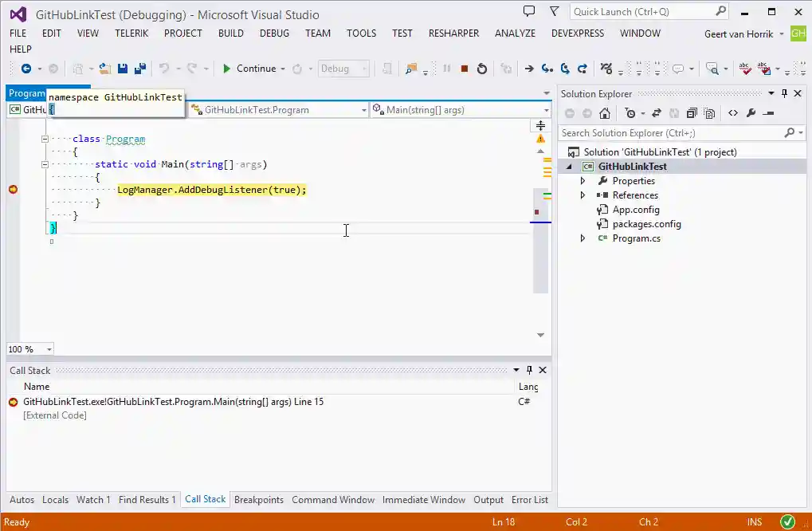Switch to the Breakpoints tab
The image size is (812, 531).
(x=258, y=499)
